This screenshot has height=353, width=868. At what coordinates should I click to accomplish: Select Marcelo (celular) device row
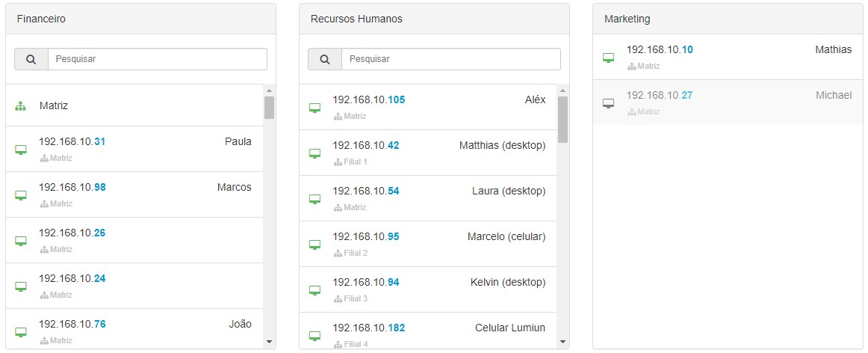pyautogui.click(x=428, y=244)
